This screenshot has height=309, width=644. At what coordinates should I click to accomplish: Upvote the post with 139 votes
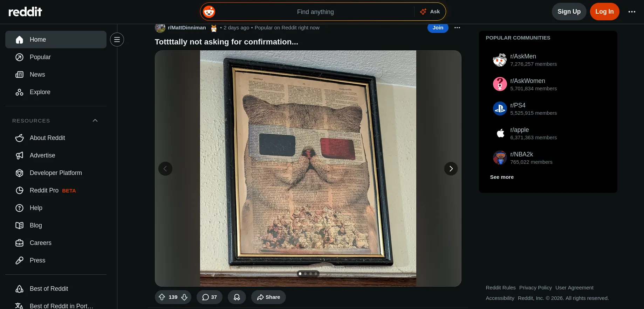point(162,297)
